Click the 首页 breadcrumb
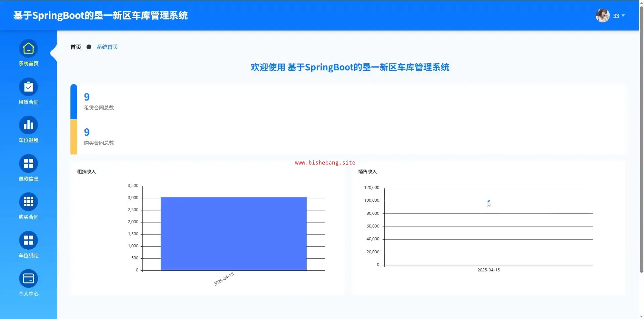 (x=76, y=47)
